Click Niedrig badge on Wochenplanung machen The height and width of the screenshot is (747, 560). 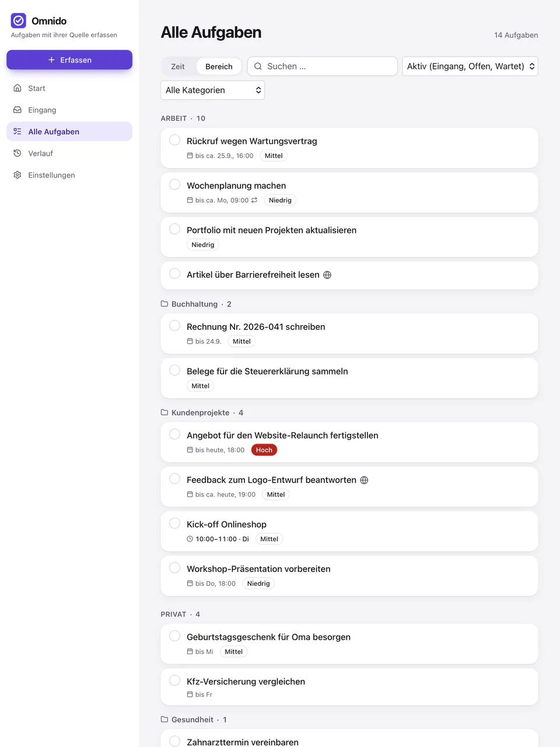tap(280, 200)
